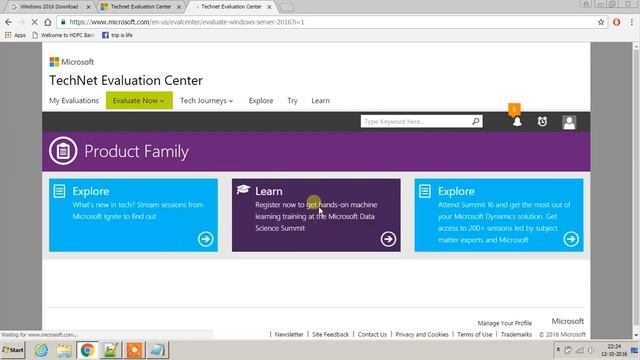Click the arrow on the Learn card
Image resolution: width=640 pixels, height=360 pixels.
tap(388, 239)
